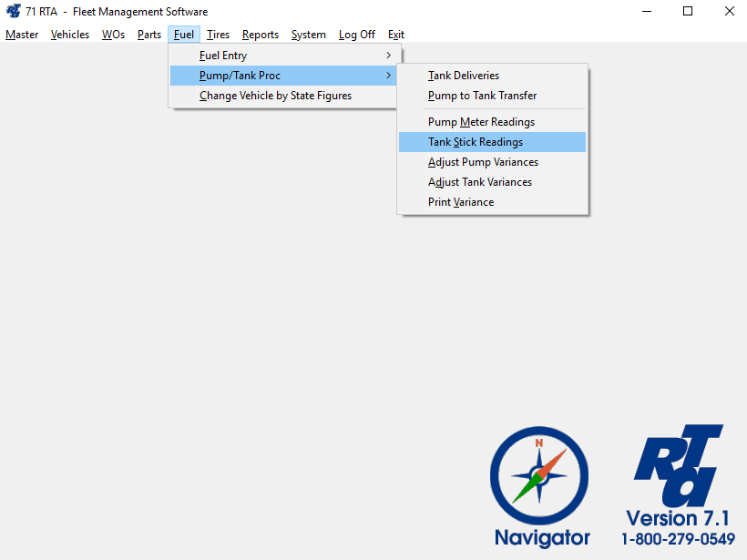Select Tank Stick Readings
747x560 pixels.
tap(476, 142)
